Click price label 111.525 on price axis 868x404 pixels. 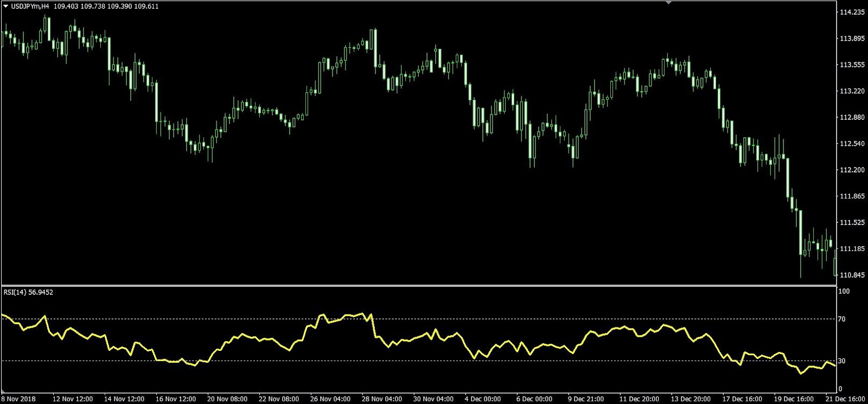click(852, 222)
